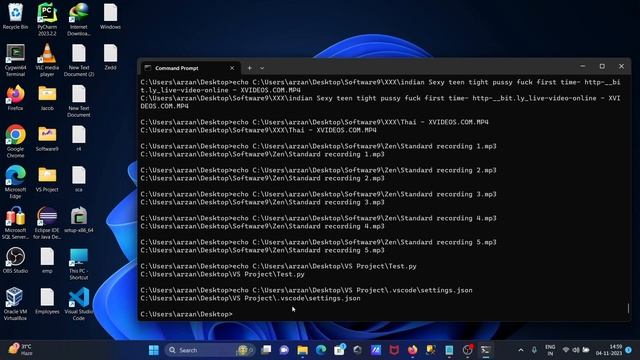Launch VLC media player shortcut

[47, 60]
